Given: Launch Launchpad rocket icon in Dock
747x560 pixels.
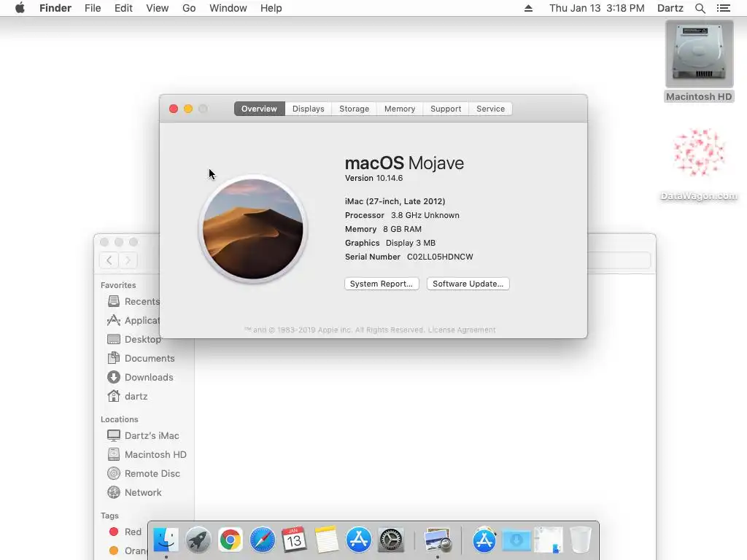Looking at the screenshot, I should click(198, 540).
